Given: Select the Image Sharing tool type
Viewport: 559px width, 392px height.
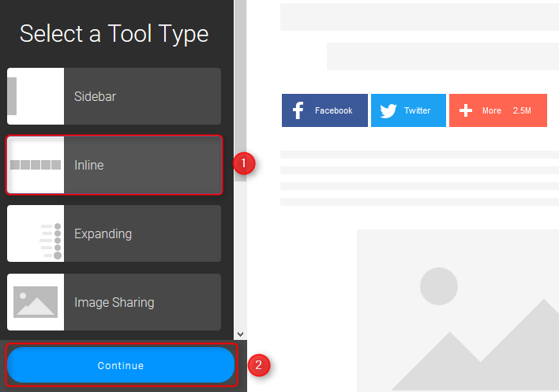Looking at the screenshot, I should [x=114, y=302].
